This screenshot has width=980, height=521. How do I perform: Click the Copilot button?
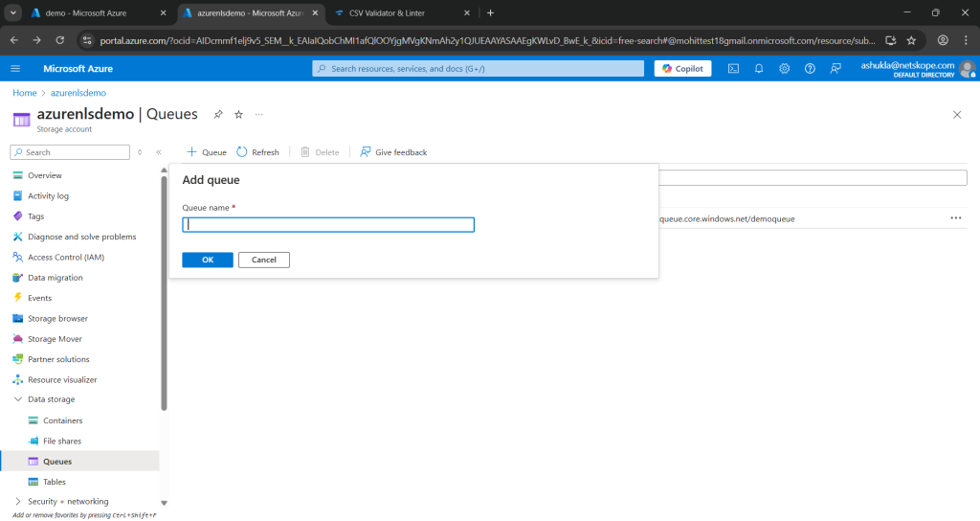coord(682,69)
